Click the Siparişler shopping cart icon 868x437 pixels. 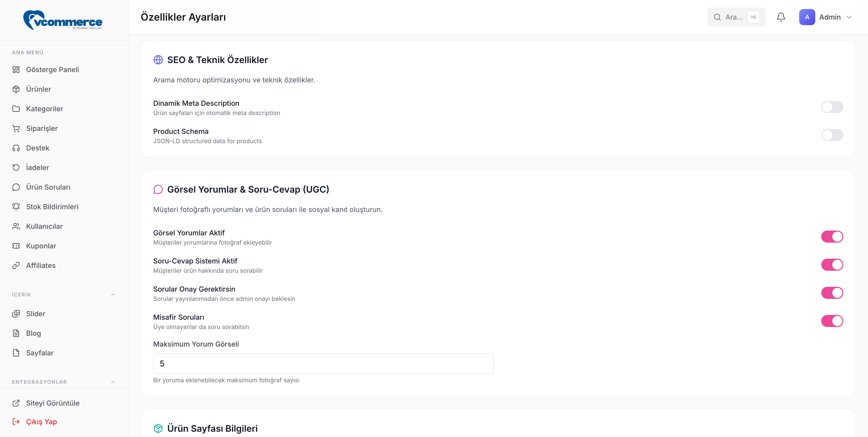16,128
